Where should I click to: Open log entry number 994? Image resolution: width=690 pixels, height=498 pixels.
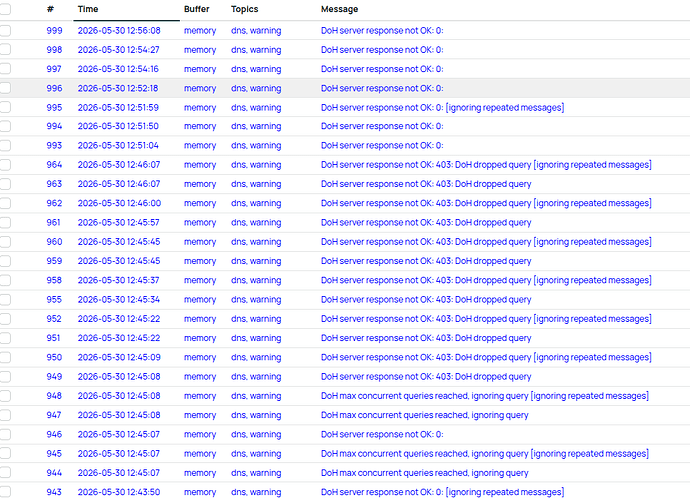coord(54,126)
